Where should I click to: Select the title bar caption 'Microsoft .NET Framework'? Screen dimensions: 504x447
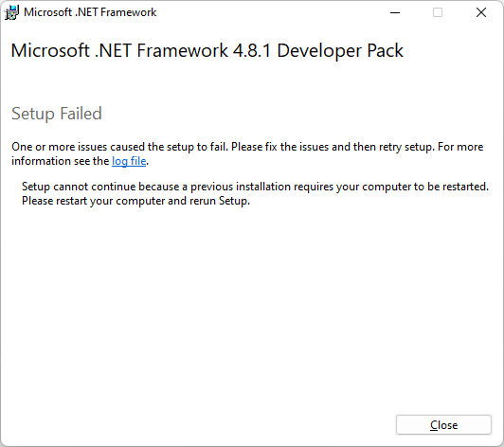tap(90, 12)
